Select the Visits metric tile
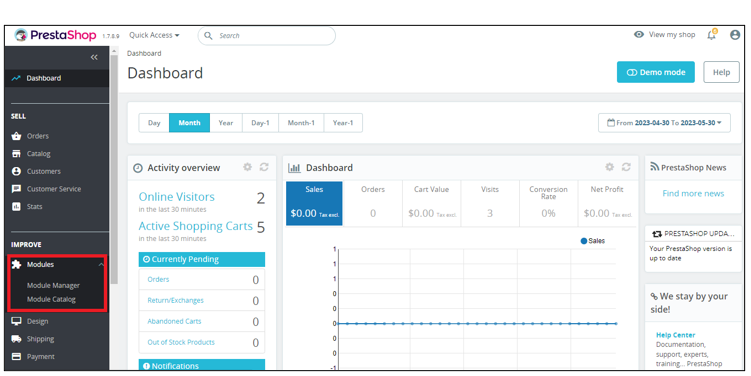The height and width of the screenshot is (376, 751). [x=490, y=203]
